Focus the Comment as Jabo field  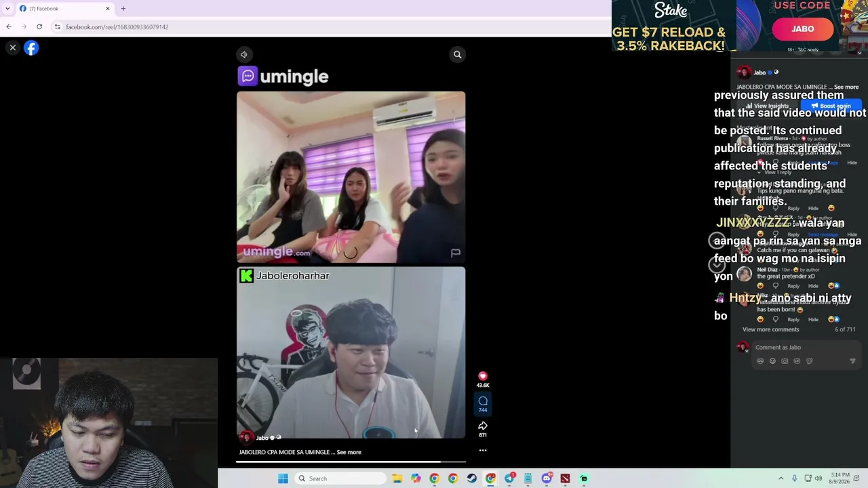pyautogui.click(x=805, y=348)
